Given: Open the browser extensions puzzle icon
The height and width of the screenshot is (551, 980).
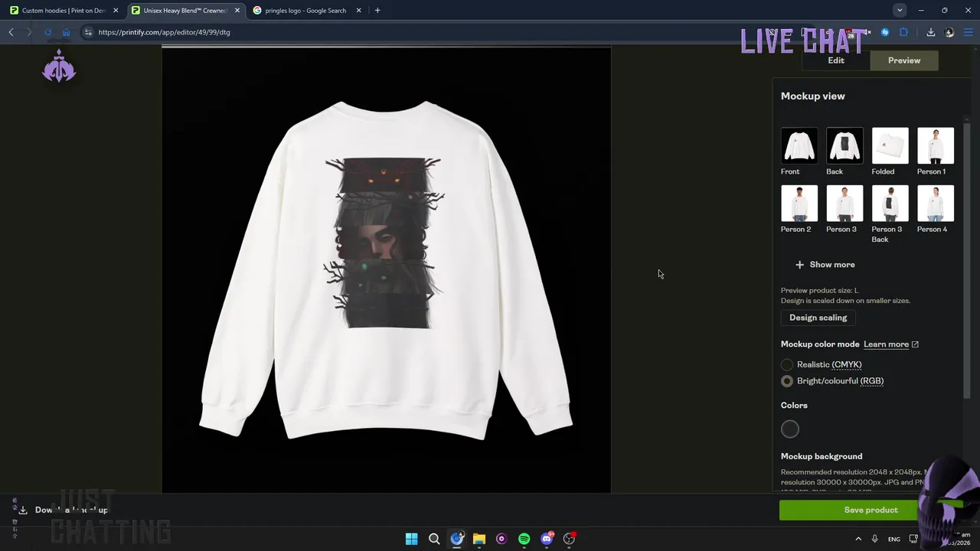Looking at the screenshot, I should click(903, 32).
